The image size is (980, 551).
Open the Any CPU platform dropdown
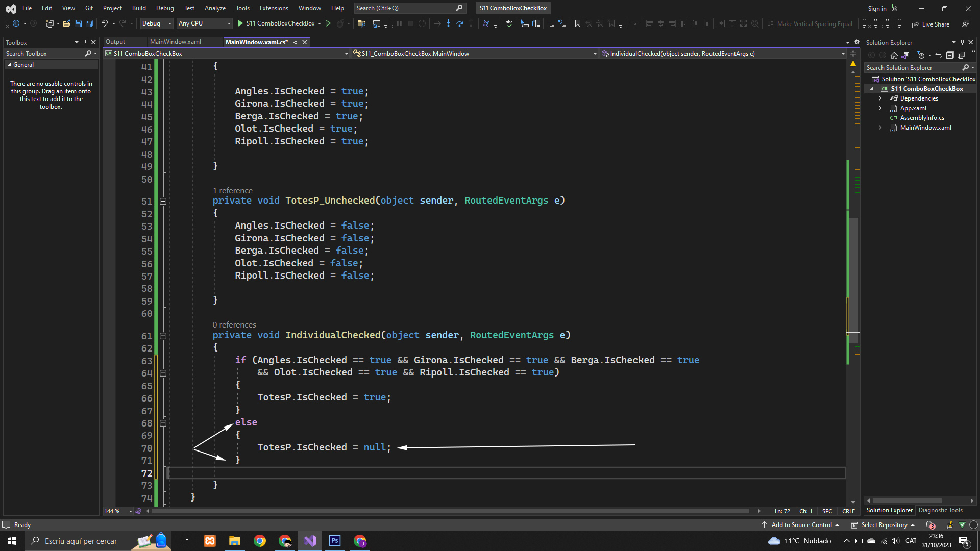[204, 23]
